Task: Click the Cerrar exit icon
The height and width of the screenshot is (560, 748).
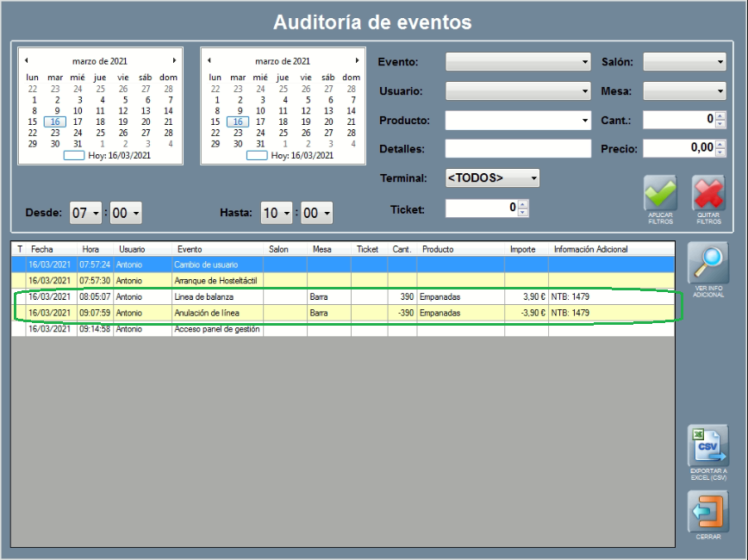Action: tap(707, 512)
